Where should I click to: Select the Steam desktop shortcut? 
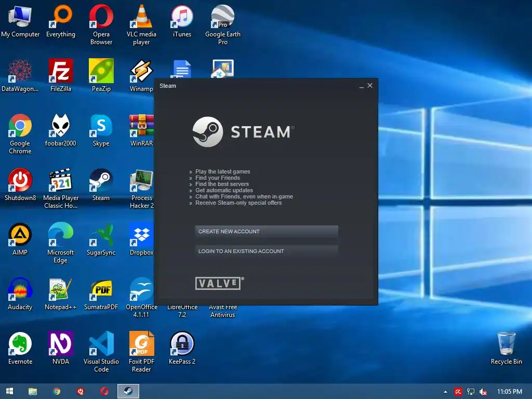(x=101, y=185)
